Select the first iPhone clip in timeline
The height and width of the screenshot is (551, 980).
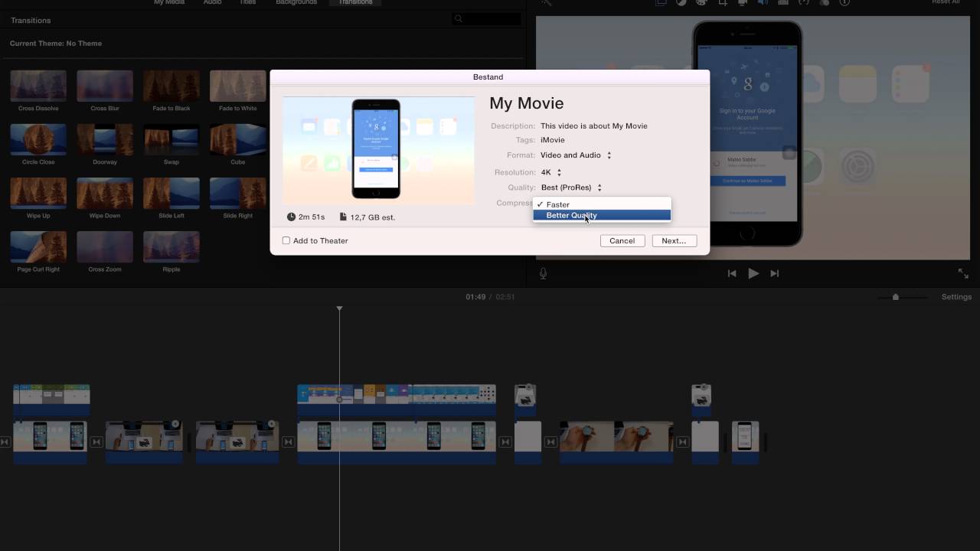[x=51, y=442]
